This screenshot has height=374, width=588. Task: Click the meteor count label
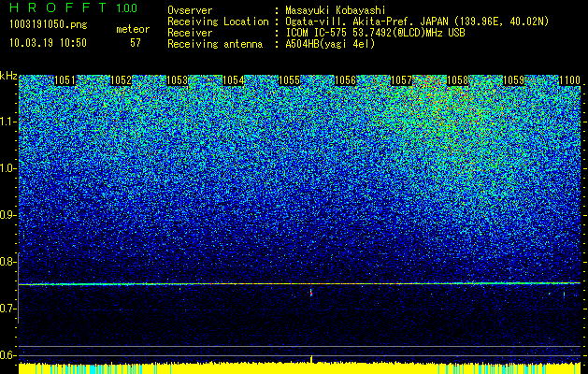133,29
